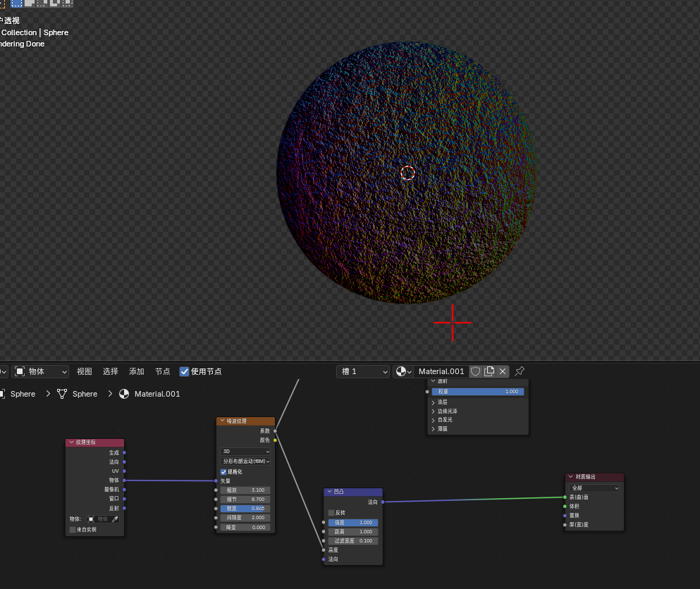The height and width of the screenshot is (589, 700).
Task: Open the 全部 target dropdown in material output
Action: click(x=595, y=488)
